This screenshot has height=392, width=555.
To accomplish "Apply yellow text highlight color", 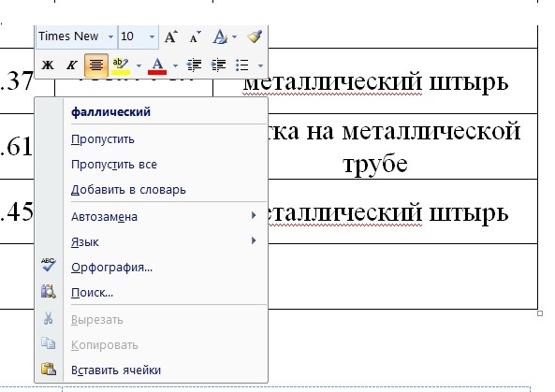I will [x=121, y=65].
